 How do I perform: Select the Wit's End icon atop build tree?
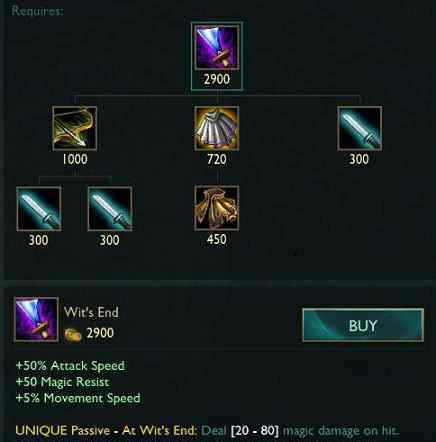point(217,47)
